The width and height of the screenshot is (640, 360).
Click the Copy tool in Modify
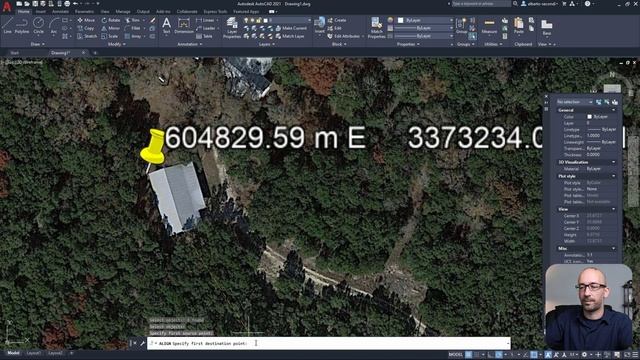pos(86,28)
